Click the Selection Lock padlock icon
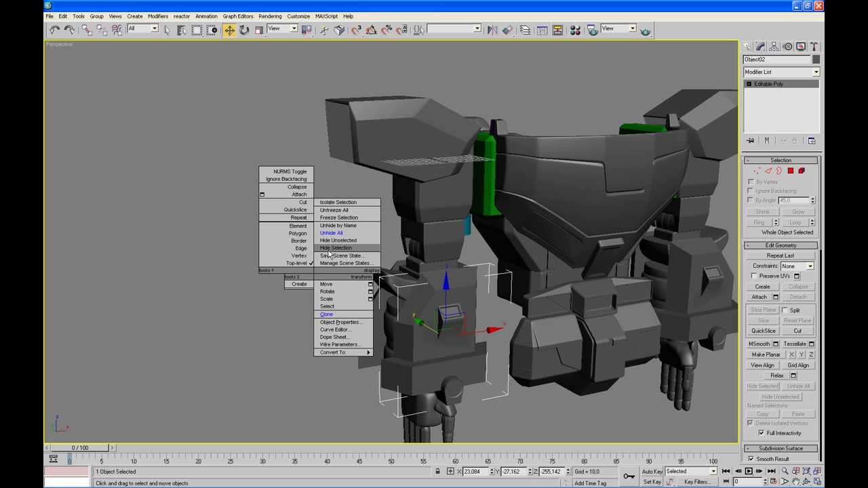 (437, 472)
